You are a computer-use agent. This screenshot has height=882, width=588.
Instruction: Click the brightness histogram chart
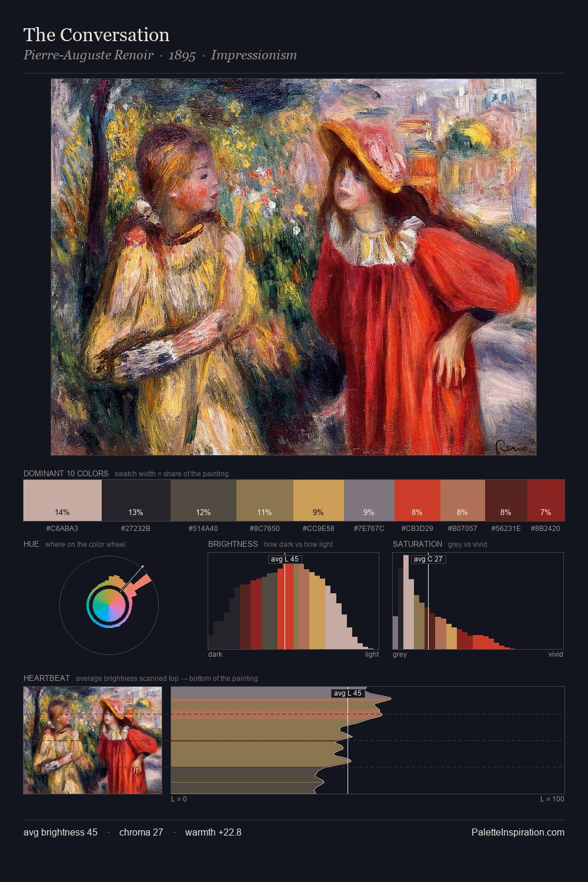(x=293, y=601)
